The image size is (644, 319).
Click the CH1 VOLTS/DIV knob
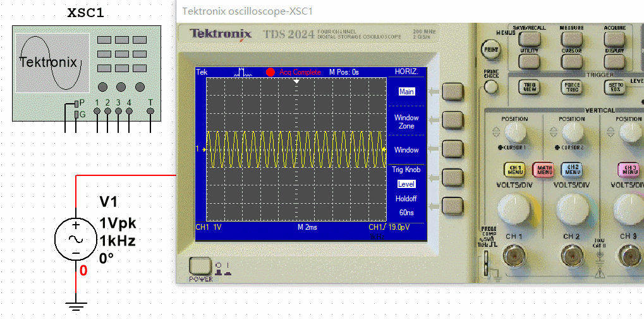coord(514,210)
